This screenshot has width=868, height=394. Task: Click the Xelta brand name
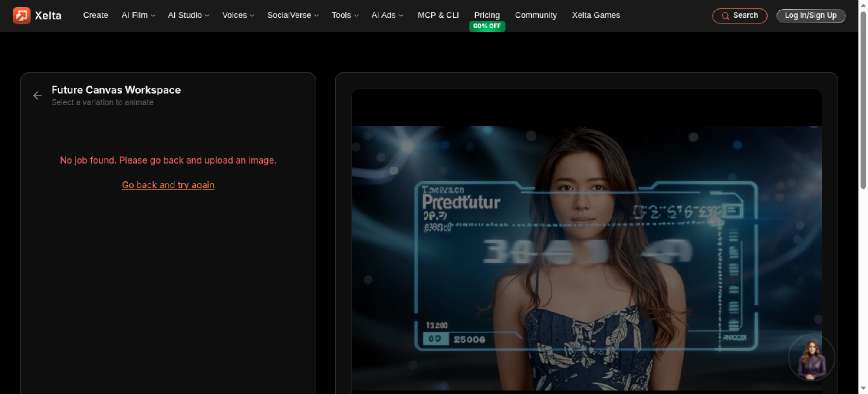click(x=48, y=16)
